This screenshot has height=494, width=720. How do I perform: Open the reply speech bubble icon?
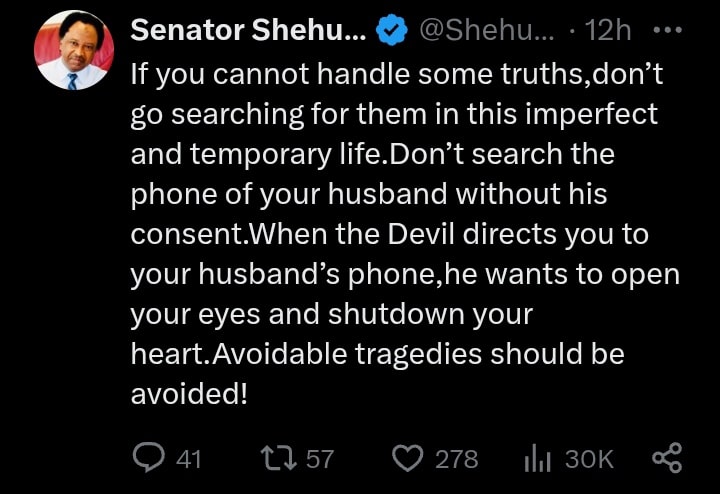point(149,458)
